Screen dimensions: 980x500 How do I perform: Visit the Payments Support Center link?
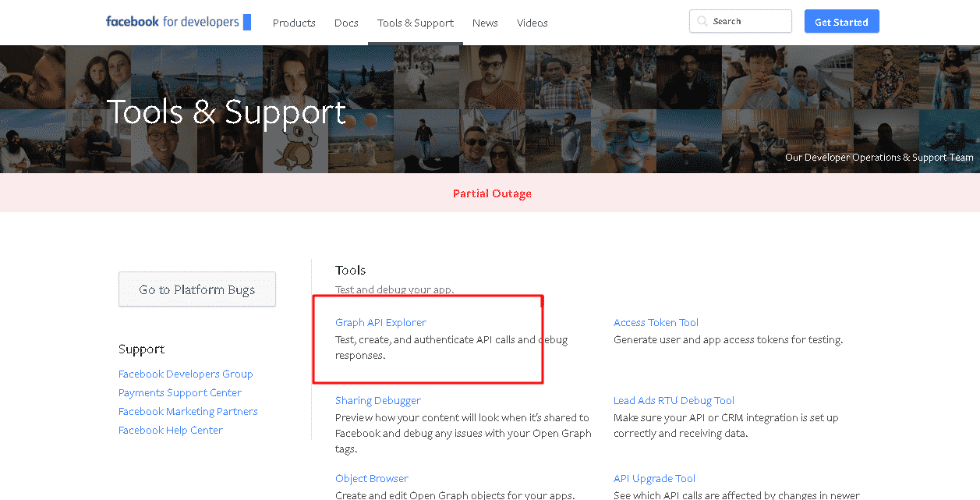coord(180,392)
